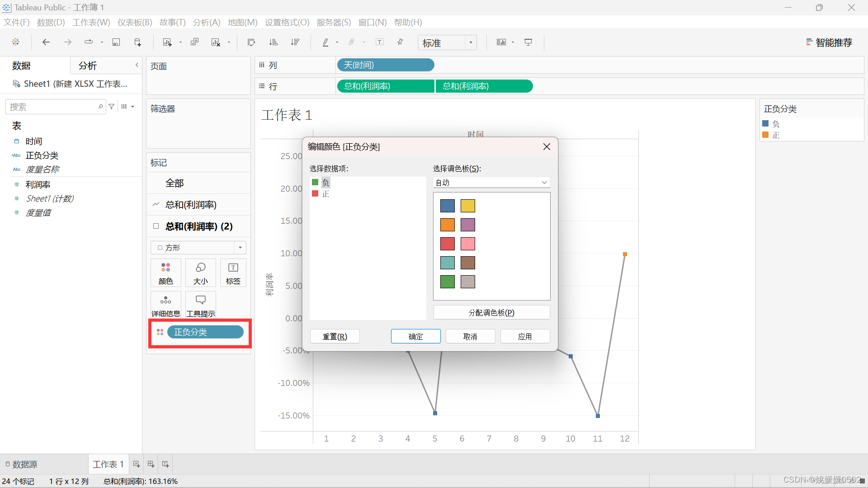Select the 正 data item in dialog
868x488 pixels.
(325, 194)
